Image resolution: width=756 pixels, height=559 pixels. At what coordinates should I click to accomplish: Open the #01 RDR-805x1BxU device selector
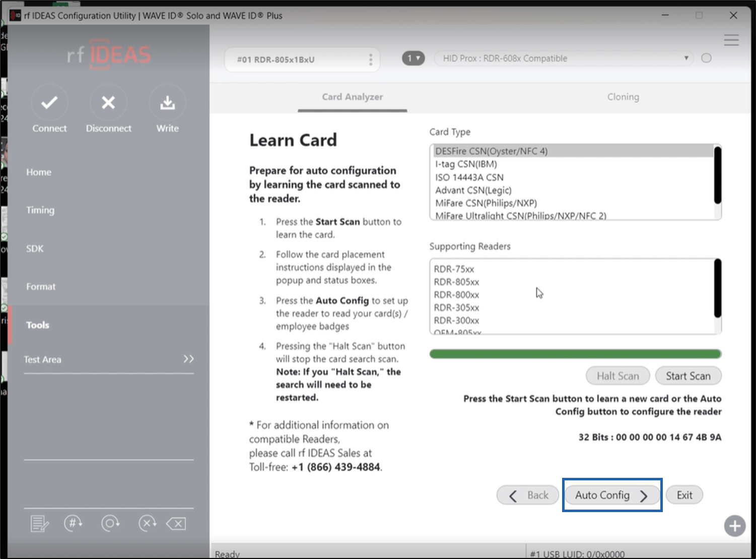[x=302, y=59]
